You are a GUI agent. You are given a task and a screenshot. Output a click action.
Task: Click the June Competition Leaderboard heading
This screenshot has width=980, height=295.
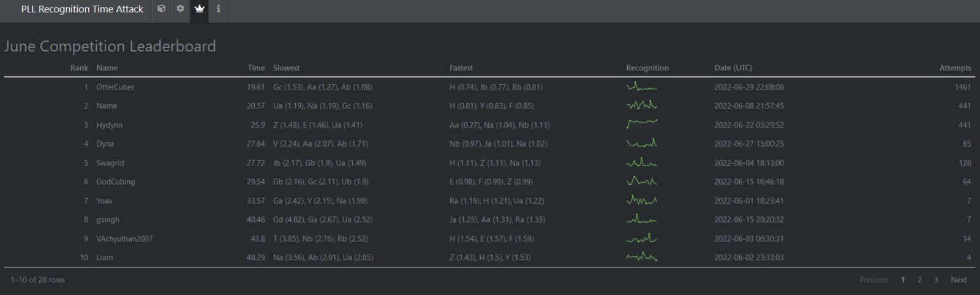[110, 46]
